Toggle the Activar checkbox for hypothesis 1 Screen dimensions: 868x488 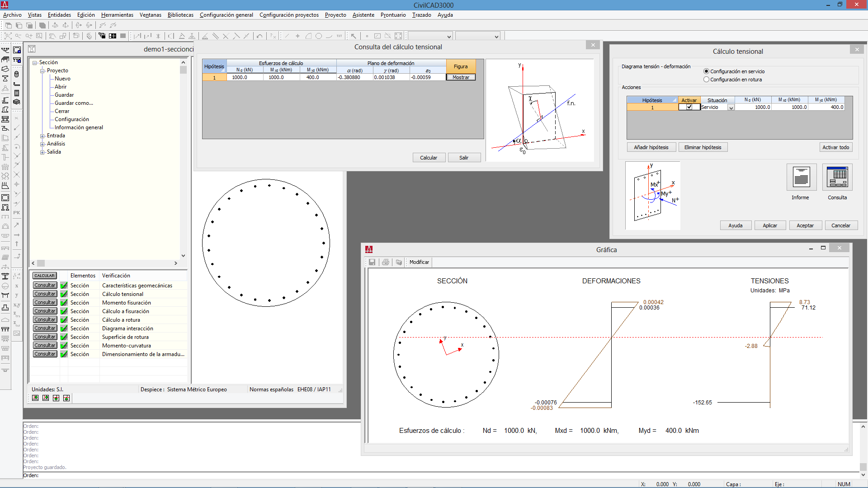[689, 108]
